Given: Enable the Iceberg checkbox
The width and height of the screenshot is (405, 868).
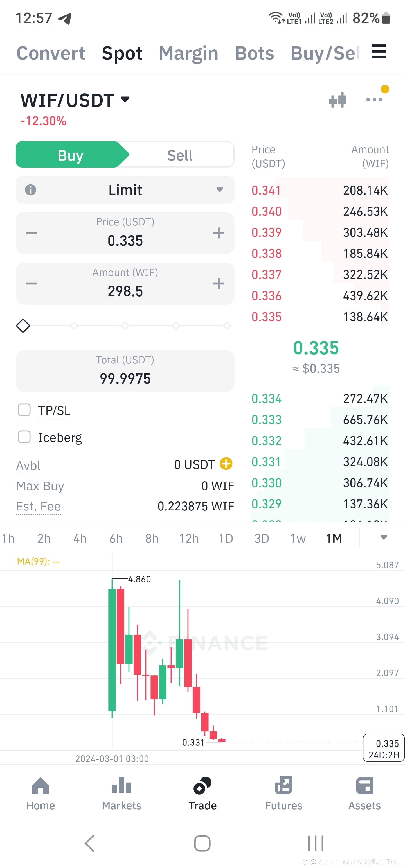Looking at the screenshot, I should (x=24, y=437).
